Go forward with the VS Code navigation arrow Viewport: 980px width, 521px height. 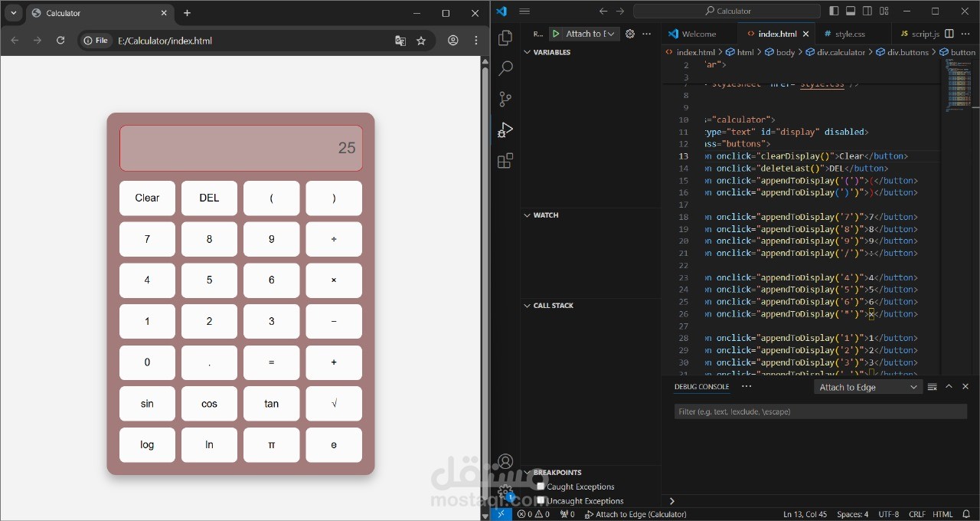[x=620, y=11]
